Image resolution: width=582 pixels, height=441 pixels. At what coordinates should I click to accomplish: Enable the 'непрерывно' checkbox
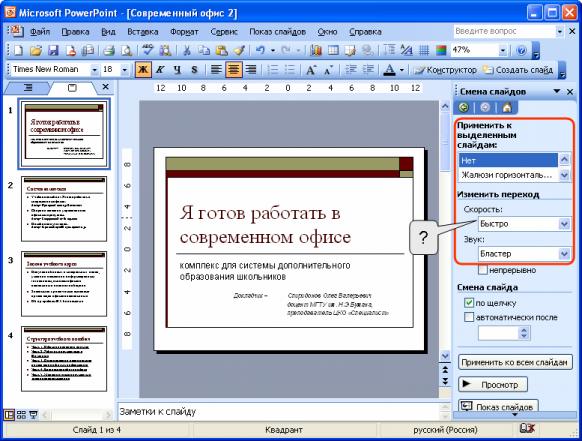coord(483,270)
